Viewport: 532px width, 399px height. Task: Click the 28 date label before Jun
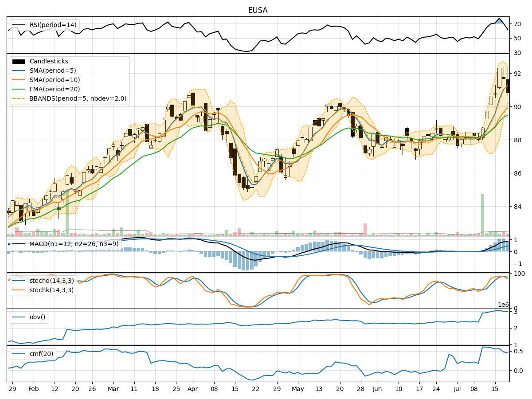(x=361, y=388)
